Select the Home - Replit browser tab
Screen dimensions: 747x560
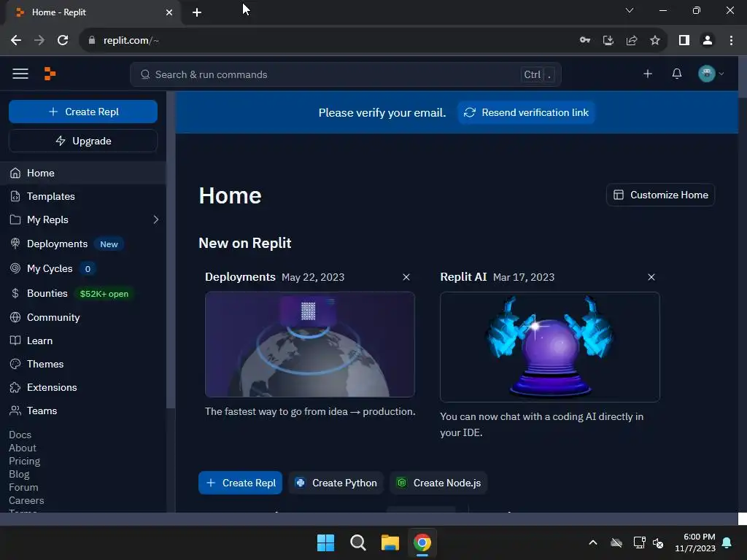93,12
